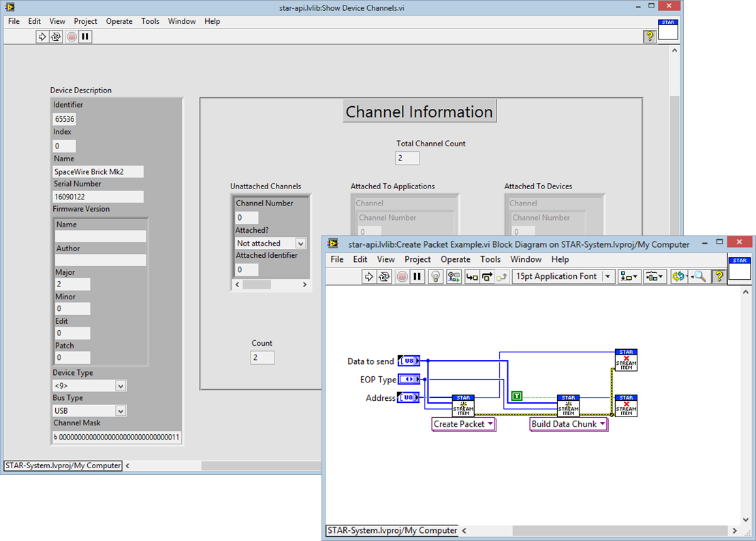Open the Distribute Objects dropdown
756x541 pixels.
[655, 276]
